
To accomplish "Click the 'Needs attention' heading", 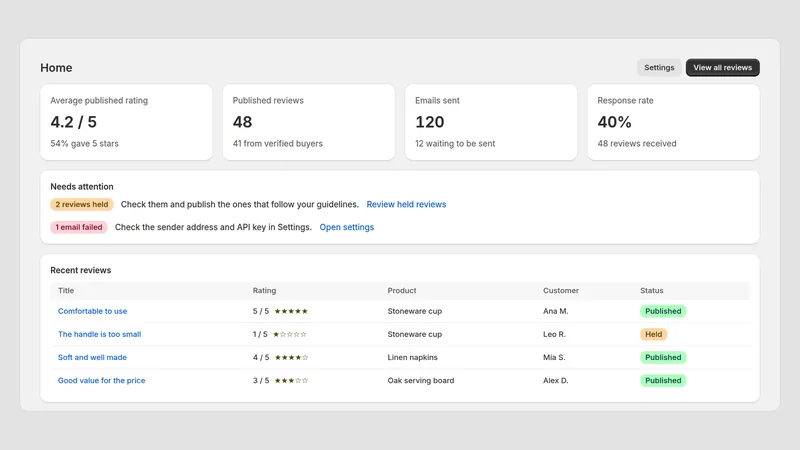I will click(x=82, y=187).
